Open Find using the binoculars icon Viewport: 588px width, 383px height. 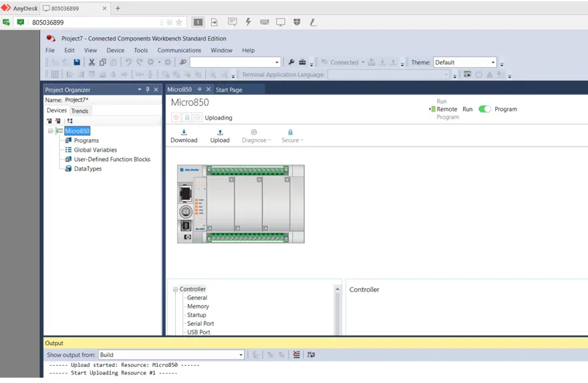(x=182, y=62)
